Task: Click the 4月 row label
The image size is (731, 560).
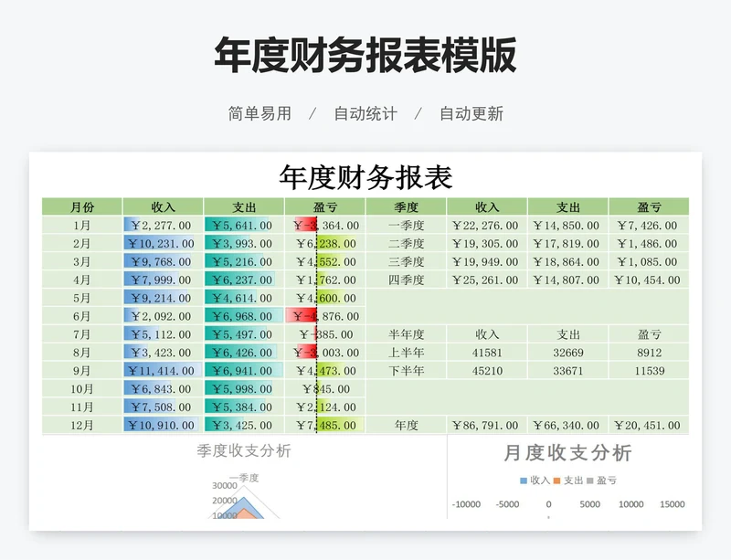Action: [82, 280]
